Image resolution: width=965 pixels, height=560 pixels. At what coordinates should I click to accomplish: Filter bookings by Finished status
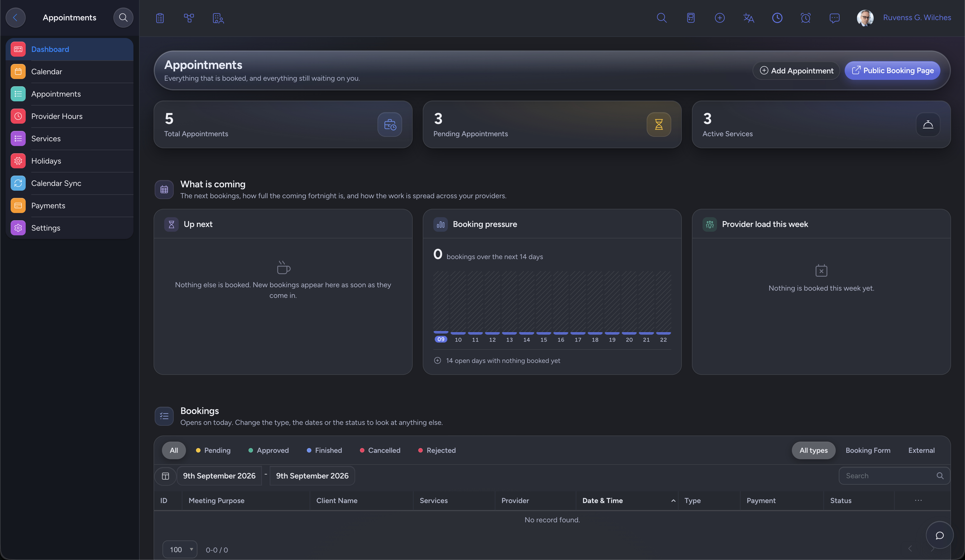(x=324, y=450)
